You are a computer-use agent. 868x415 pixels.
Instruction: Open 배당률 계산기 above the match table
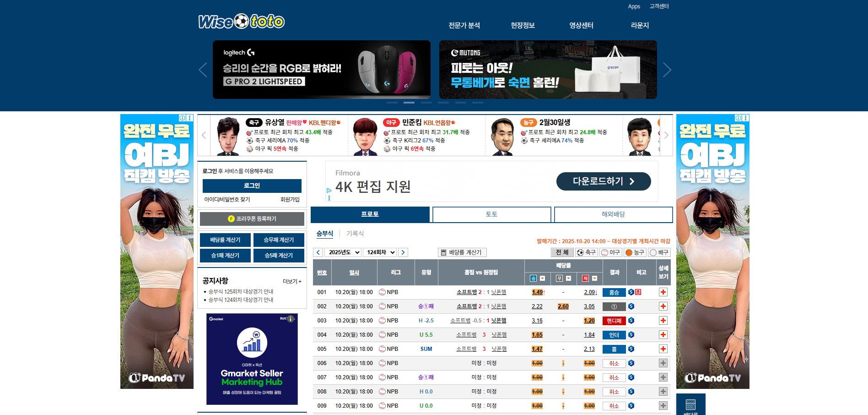pos(462,252)
